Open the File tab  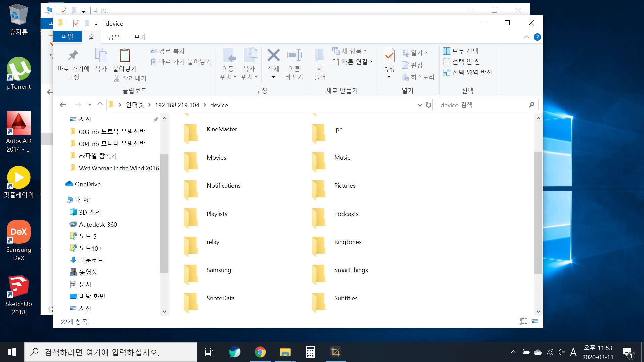(x=67, y=36)
